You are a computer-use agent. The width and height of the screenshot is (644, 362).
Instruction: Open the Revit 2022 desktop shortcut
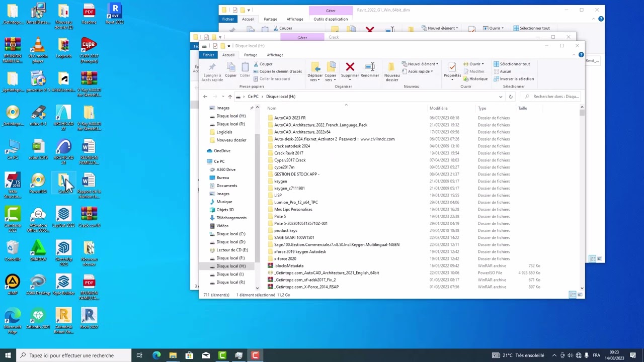click(x=89, y=319)
